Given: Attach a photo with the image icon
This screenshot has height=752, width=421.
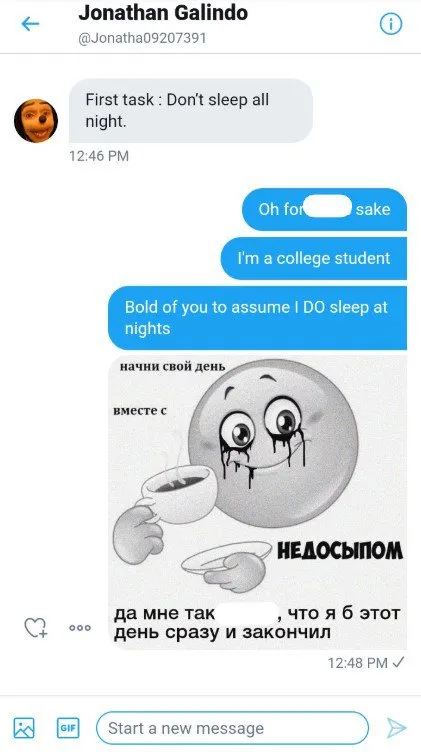Looking at the screenshot, I should click(x=24, y=728).
